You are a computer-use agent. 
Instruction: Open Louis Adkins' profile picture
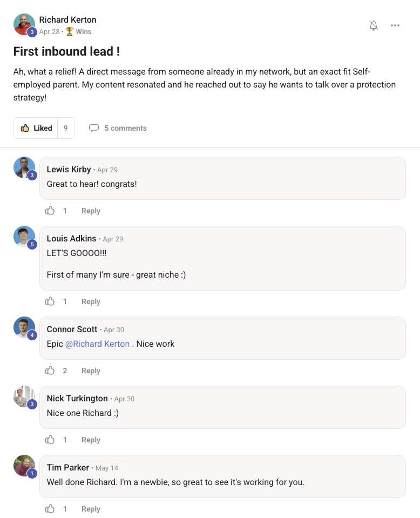[x=24, y=237]
